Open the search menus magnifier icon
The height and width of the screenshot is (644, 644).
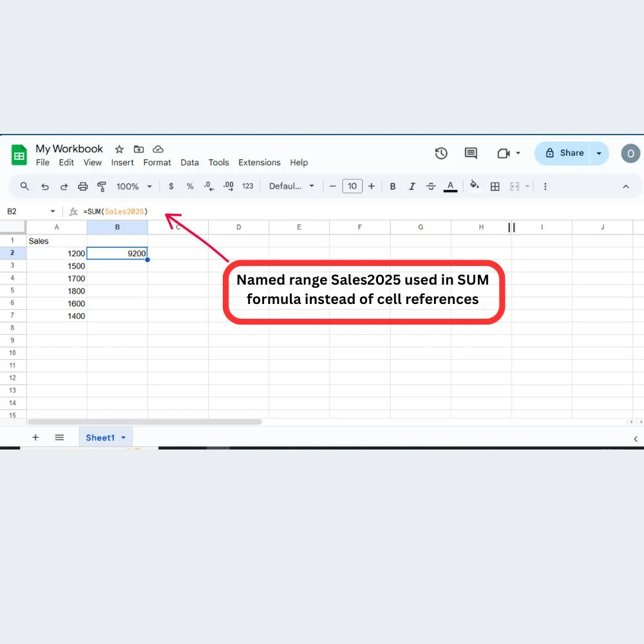tap(24, 187)
